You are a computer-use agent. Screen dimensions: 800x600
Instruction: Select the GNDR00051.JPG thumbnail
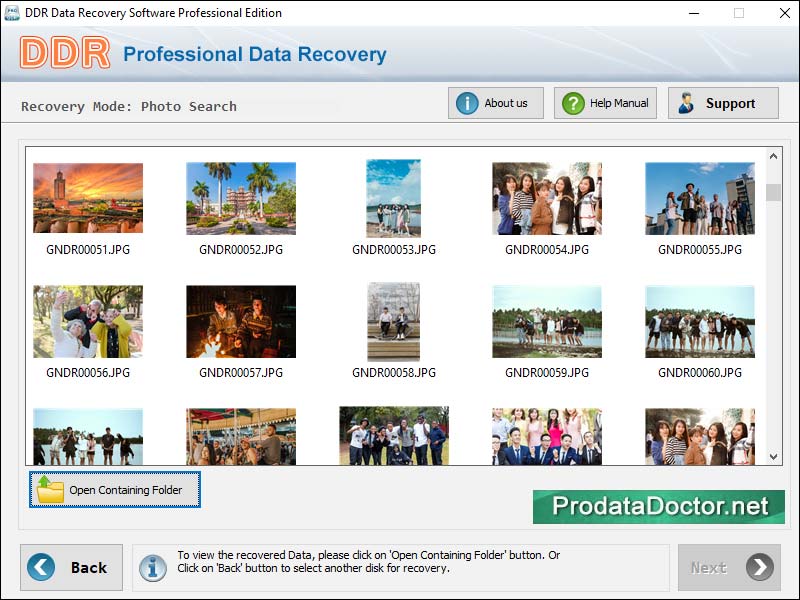coord(87,198)
